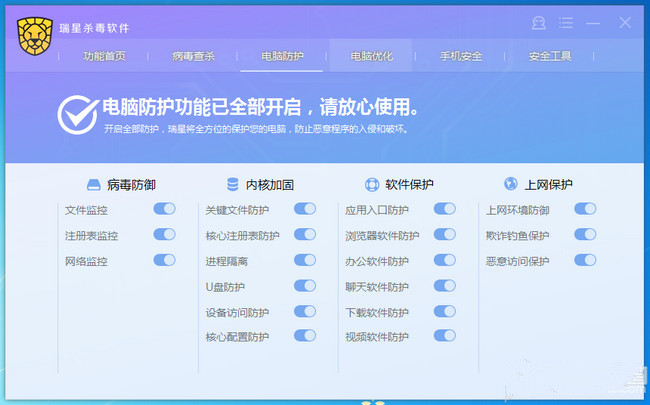Click the 恶意访问保护 label
Image resolution: width=650 pixels, height=405 pixels.
point(517,261)
